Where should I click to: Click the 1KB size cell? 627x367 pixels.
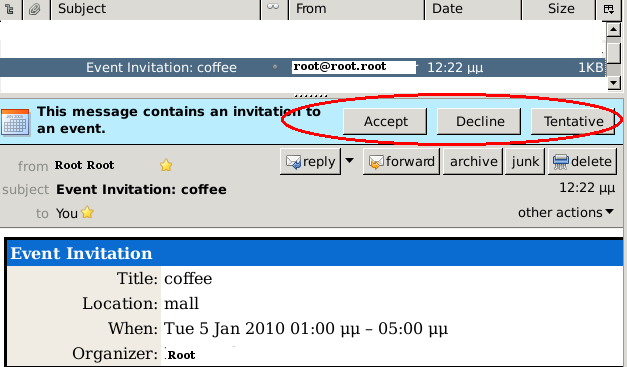point(590,67)
